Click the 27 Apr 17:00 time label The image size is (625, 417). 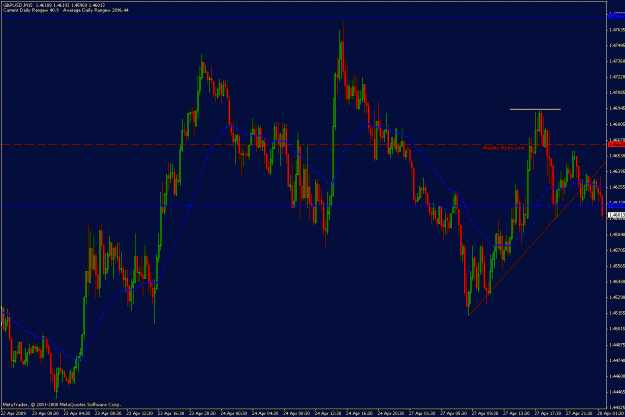548,413
